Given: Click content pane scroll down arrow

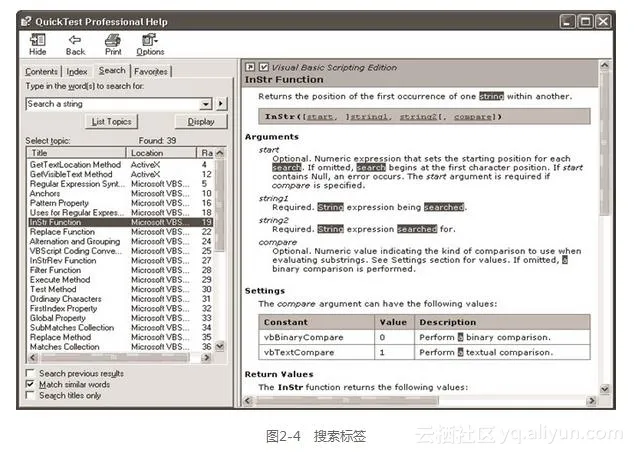Looking at the screenshot, I should pos(604,389).
